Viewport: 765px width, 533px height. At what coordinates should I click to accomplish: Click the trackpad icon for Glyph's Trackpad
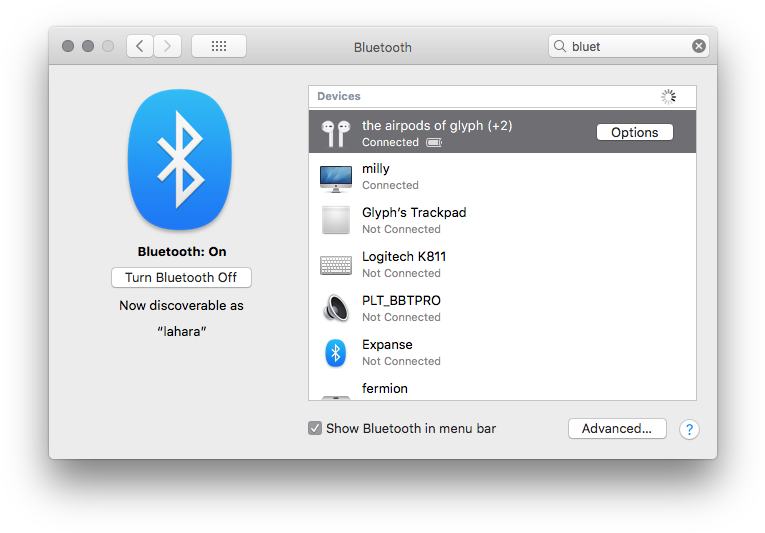336,220
